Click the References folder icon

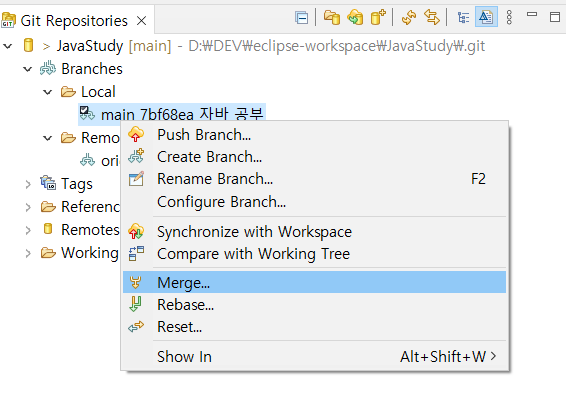(x=48, y=207)
